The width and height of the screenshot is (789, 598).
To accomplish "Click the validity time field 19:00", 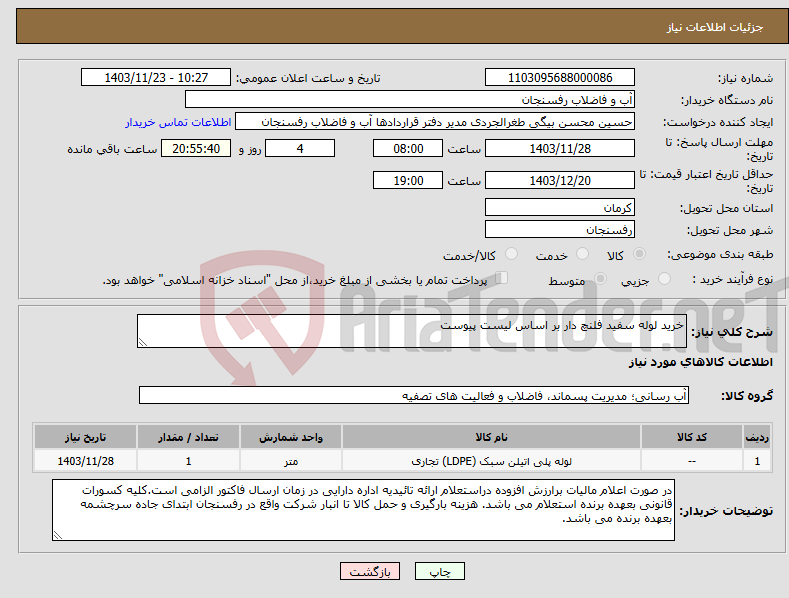I will [408, 180].
